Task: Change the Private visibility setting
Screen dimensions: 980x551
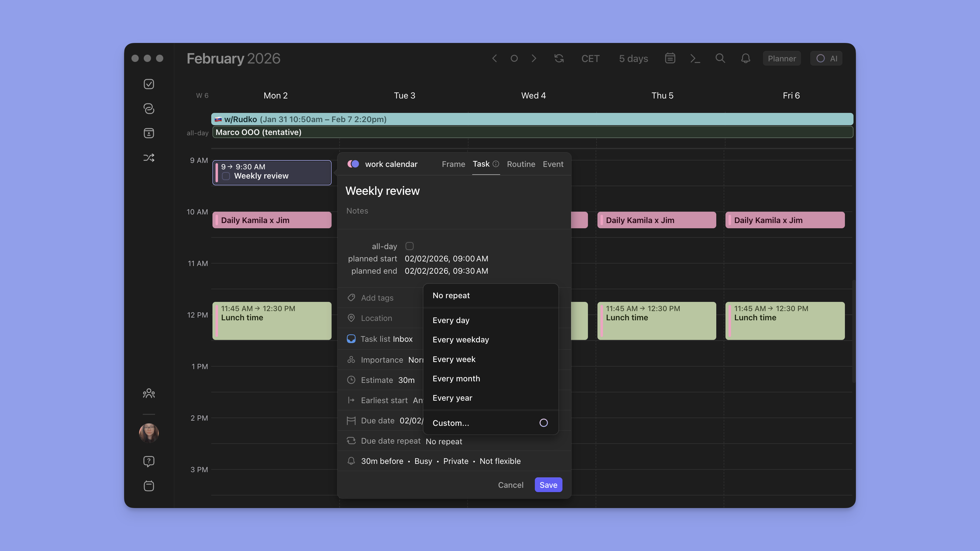Action: pyautogui.click(x=456, y=461)
